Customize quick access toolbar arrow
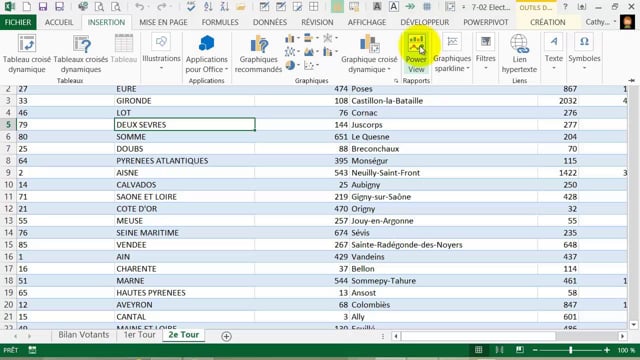 pyautogui.click(x=463, y=7)
